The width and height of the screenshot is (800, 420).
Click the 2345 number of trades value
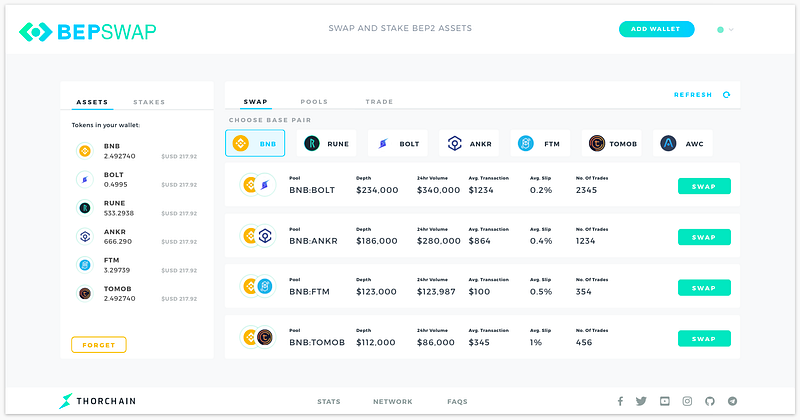586,190
